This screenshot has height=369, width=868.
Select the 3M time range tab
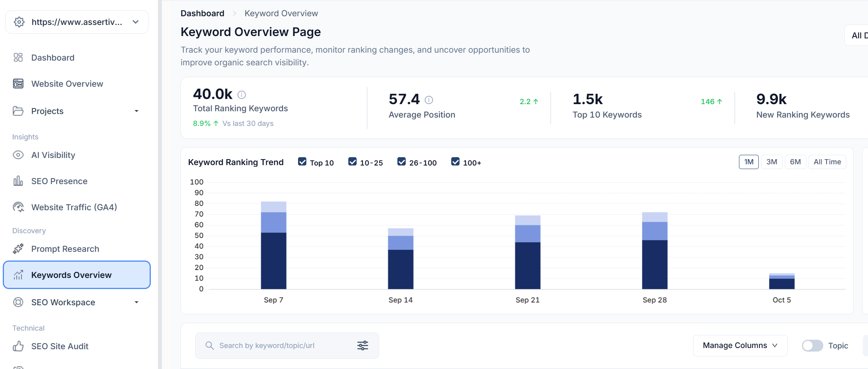tap(771, 162)
